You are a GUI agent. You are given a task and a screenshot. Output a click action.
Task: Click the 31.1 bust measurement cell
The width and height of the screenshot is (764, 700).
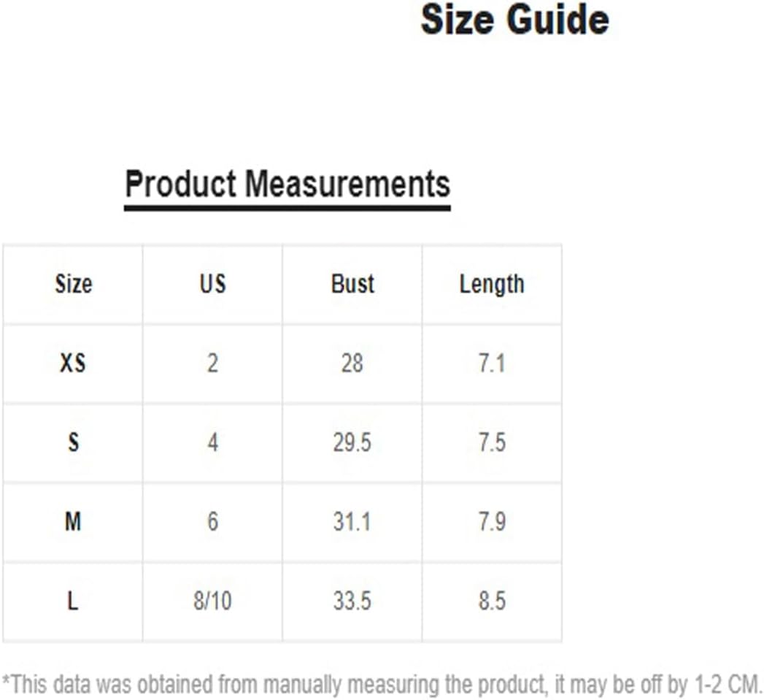pyautogui.click(x=352, y=522)
